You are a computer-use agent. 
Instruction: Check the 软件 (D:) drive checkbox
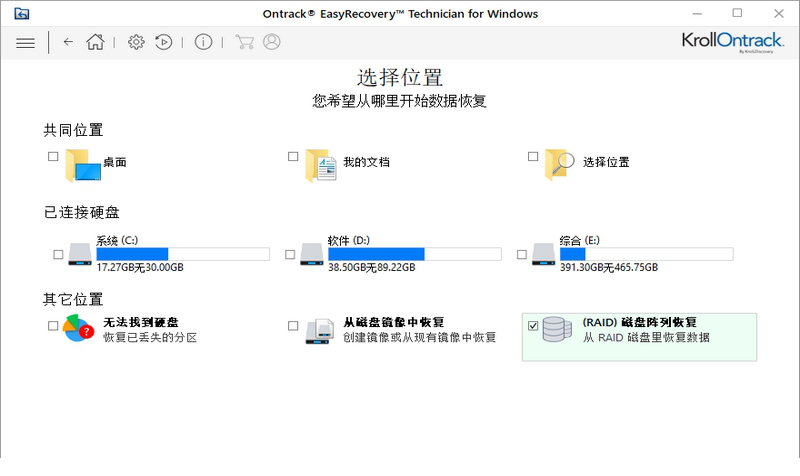click(290, 254)
